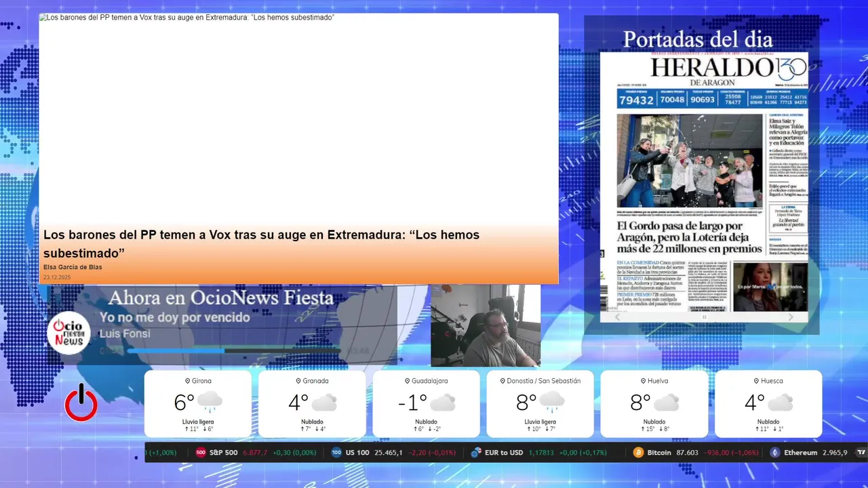The width and height of the screenshot is (868, 488).
Task: Click Girona rain cloud weather icon
Action: click(x=210, y=402)
